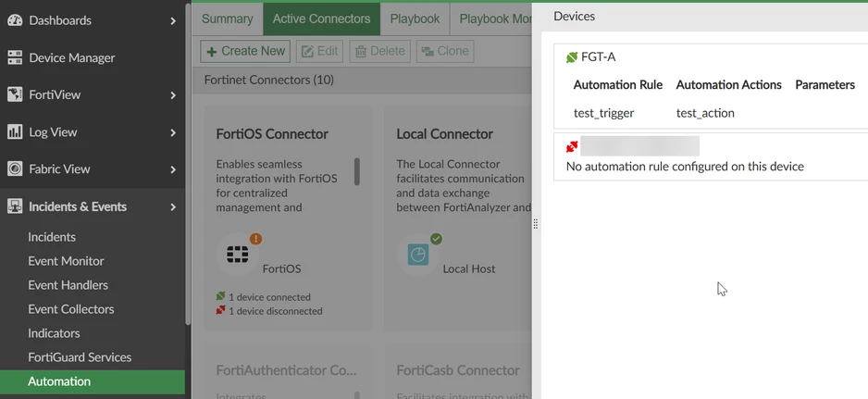Open Incidents in the sidebar
This screenshot has height=399, width=868.
[x=52, y=237]
